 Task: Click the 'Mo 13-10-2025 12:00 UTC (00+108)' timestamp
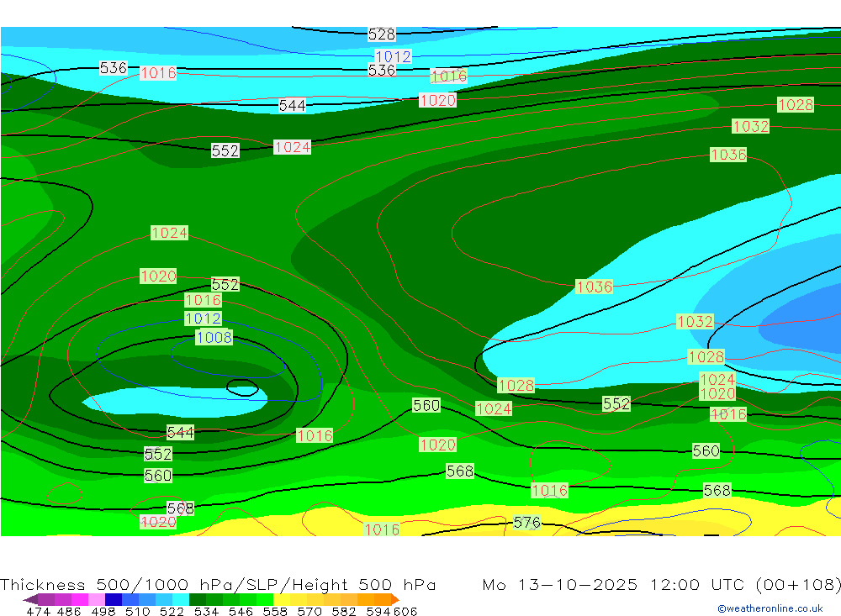661,584
